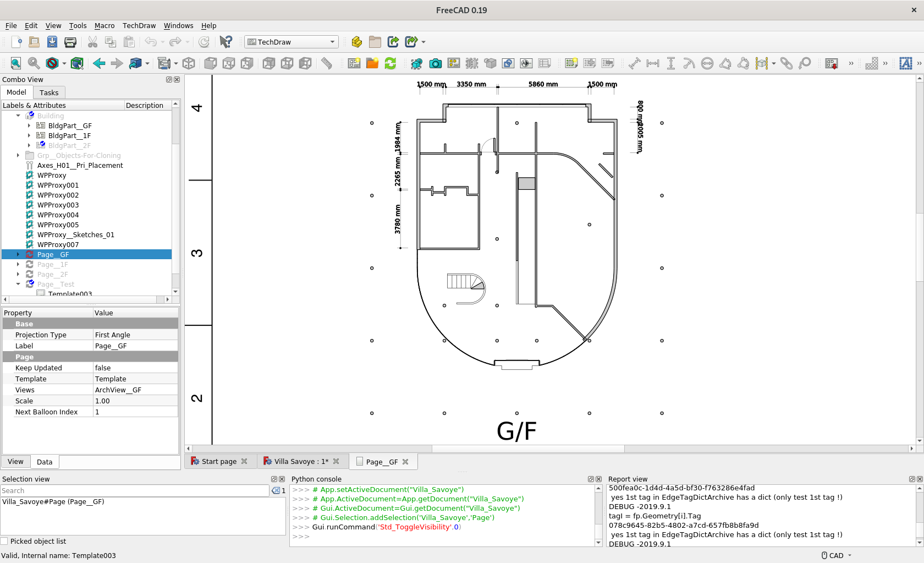The height and width of the screenshot is (563, 924).
Task: Click the Insert projection group icon
Action: pyautogui.click(x=454, y=63)
